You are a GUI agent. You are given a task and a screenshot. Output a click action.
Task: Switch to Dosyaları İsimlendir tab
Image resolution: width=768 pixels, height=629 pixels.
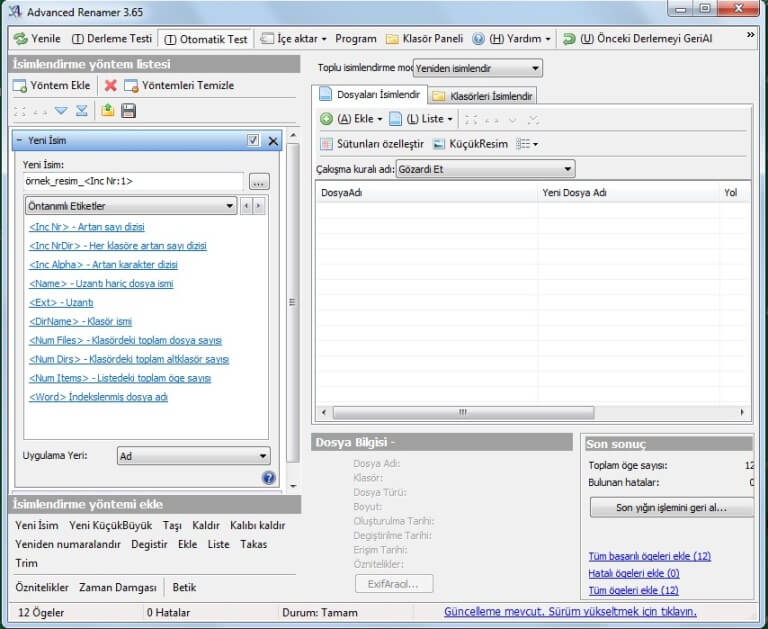coord(370,95)
